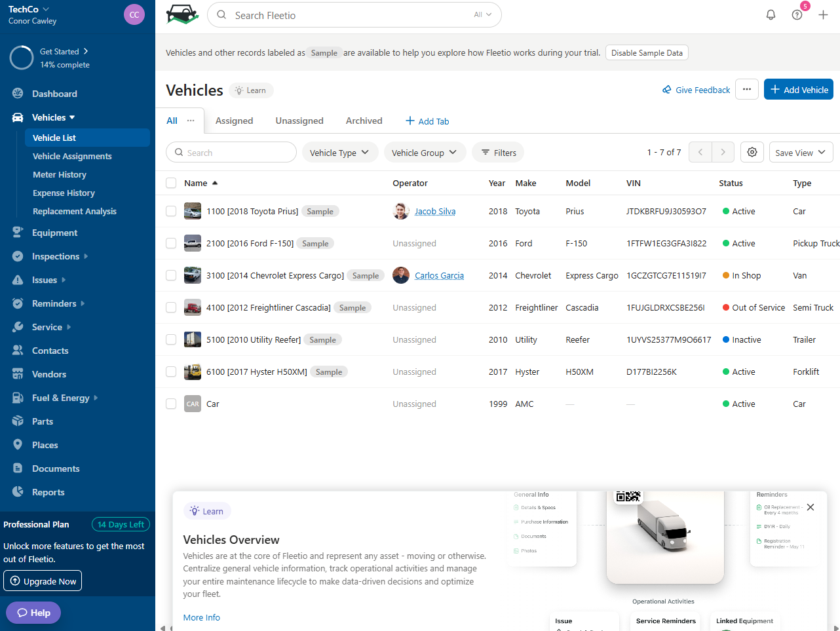Open the Vehicle Group dropdown
840x631 pixels.
pos(425,152)
